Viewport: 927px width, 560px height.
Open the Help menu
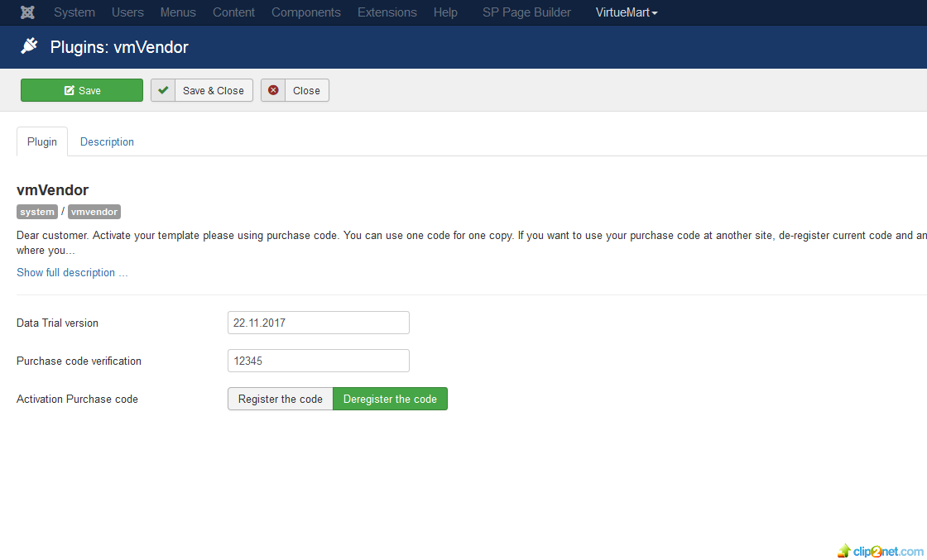coord(445,12)
